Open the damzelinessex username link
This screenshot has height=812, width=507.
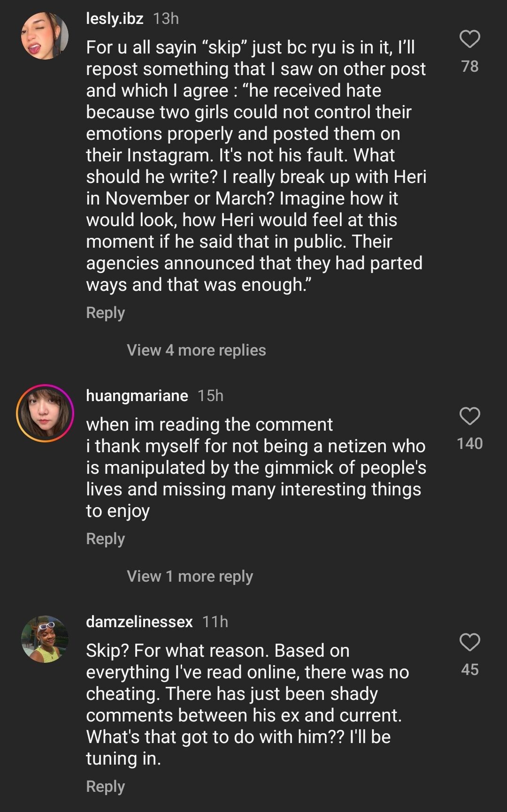[139, 622]
